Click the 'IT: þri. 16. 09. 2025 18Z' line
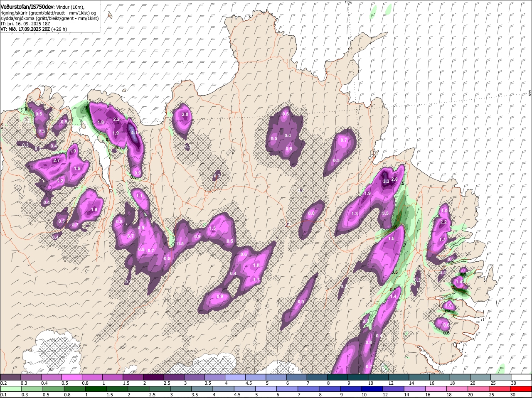Screen dimensions: 532x398 tap(25, 24)
